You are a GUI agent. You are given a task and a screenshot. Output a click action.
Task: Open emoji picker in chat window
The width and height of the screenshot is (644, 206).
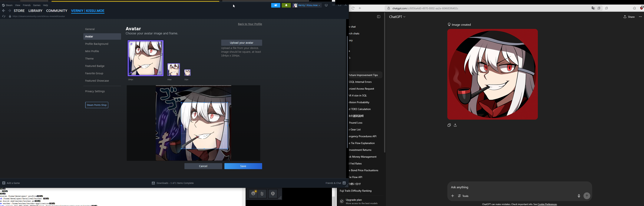tap(253, 194)
